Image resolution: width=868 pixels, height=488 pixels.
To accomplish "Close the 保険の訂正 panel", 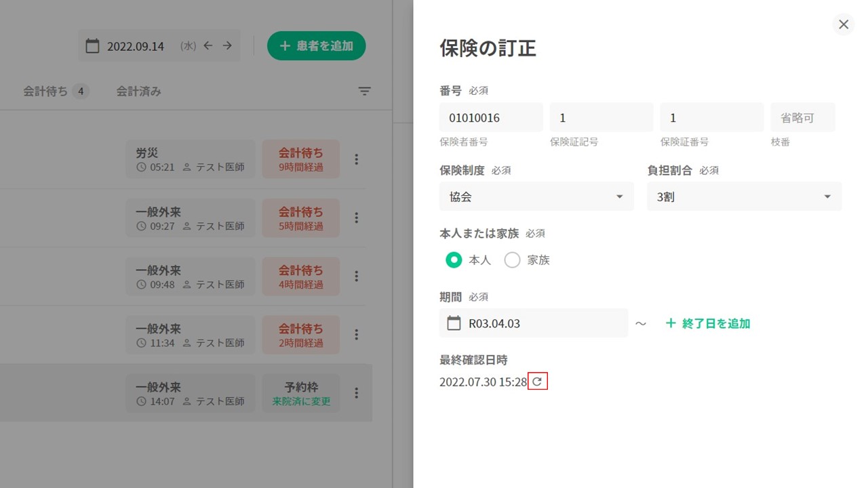I will [x=844, y=24].
